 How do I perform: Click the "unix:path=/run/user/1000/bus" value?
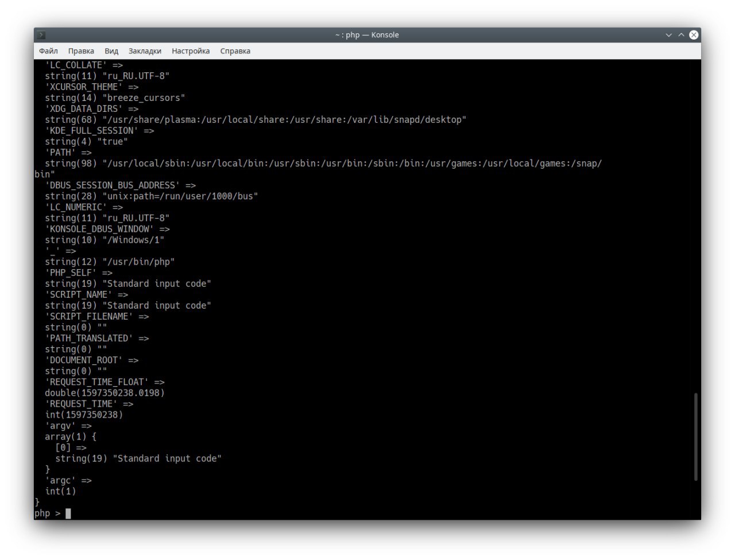[x=180, y=196]
